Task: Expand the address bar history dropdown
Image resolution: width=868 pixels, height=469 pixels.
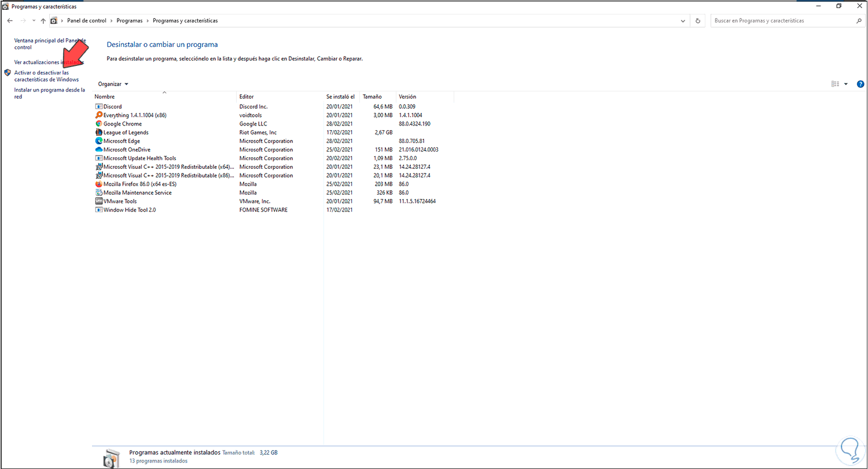Action: (x=683, y=21)
